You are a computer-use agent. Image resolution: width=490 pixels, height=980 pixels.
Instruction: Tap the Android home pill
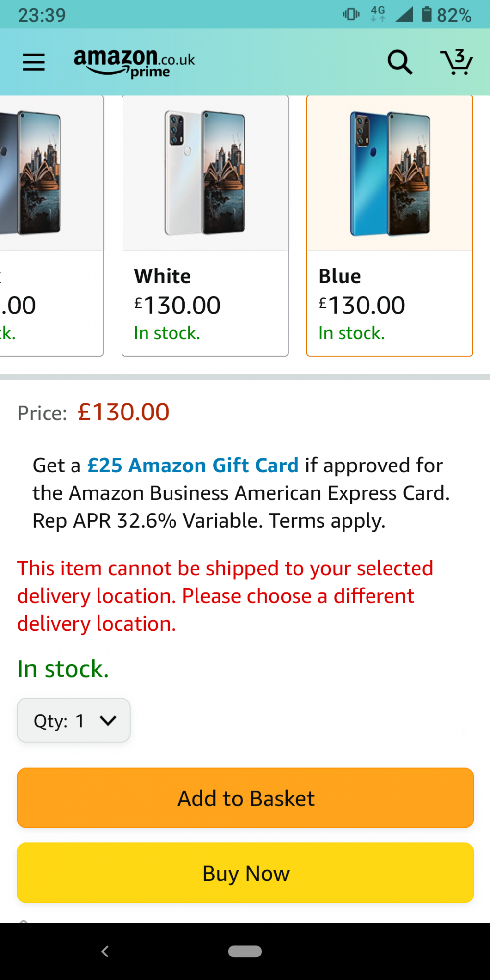245,951
